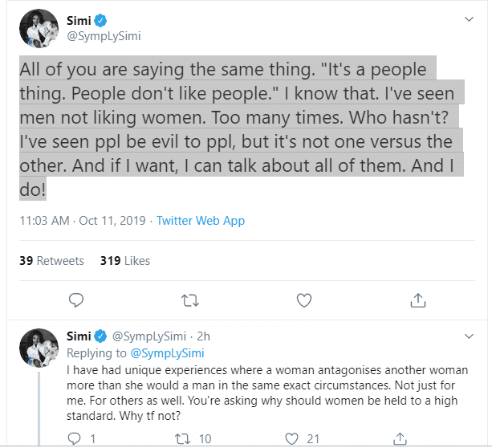Open Simi's profile picture on main tweet

38,30
